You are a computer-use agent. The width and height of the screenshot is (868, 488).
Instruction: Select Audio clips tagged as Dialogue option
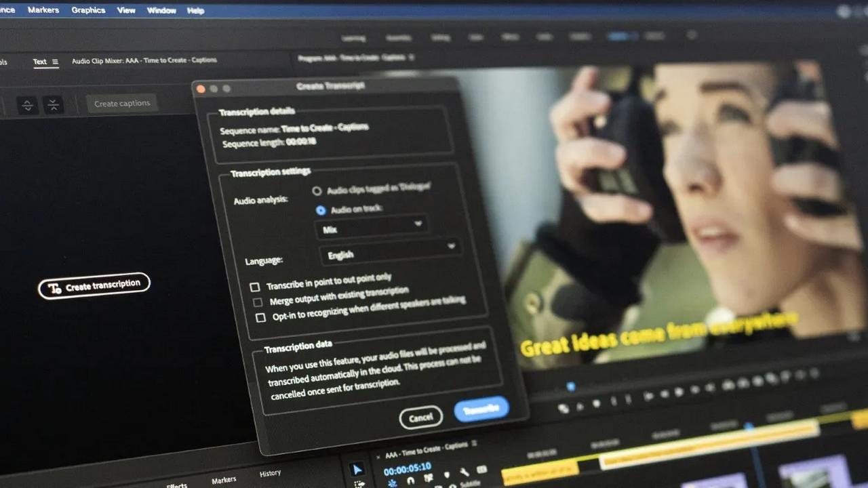coord(317,191)
